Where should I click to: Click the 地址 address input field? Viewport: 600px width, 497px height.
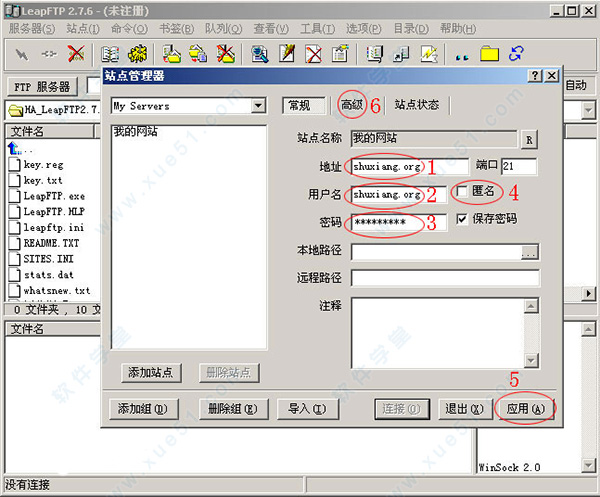click(409, 167)
